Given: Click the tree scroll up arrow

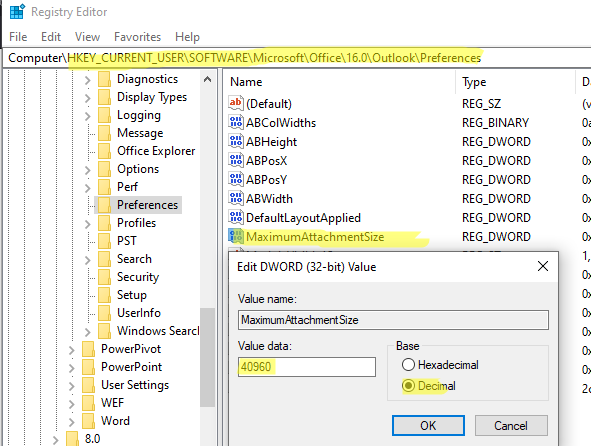Looking at the screenshot, I should point(207,79).
